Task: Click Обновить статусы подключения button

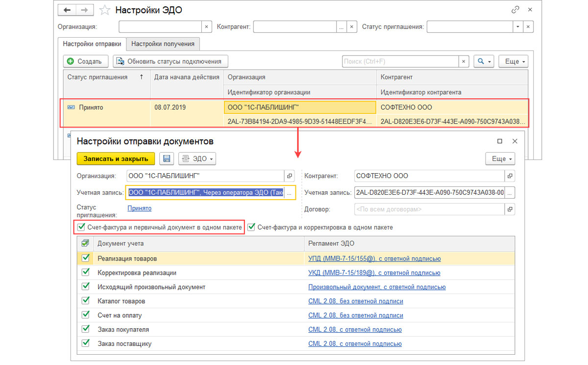Action: click(171, 61)
